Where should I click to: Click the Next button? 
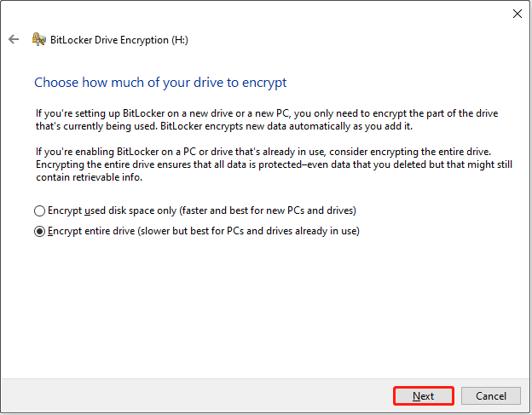coord(424,395)
